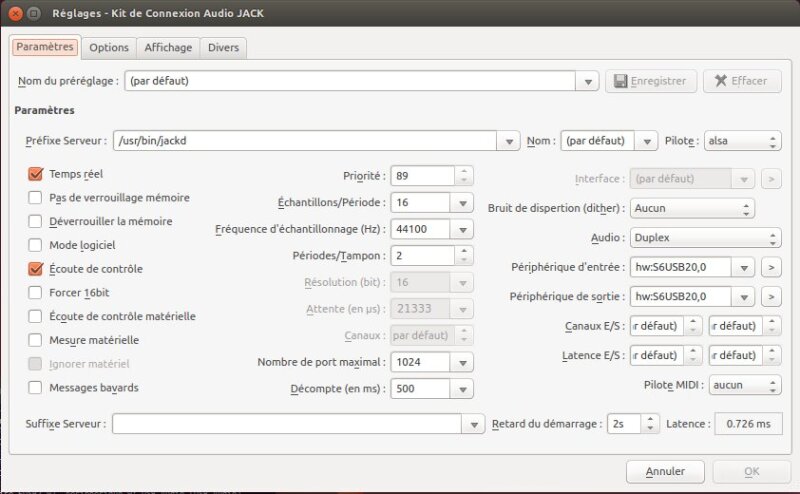This screenshot has width=800, height=494.
Task: Open the Audio Duplex selector
Action: tap(706, 238)
